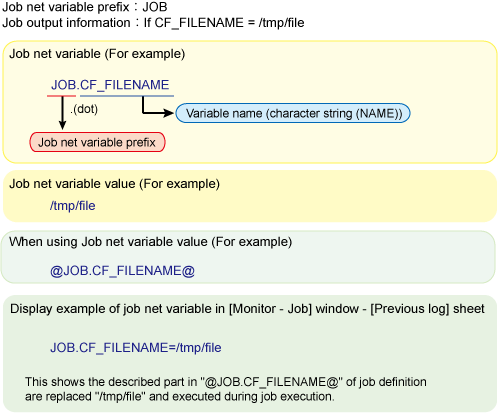
Task: Click the @JOB.CF_FILENAME@ usage example
Action: [122, 271]
